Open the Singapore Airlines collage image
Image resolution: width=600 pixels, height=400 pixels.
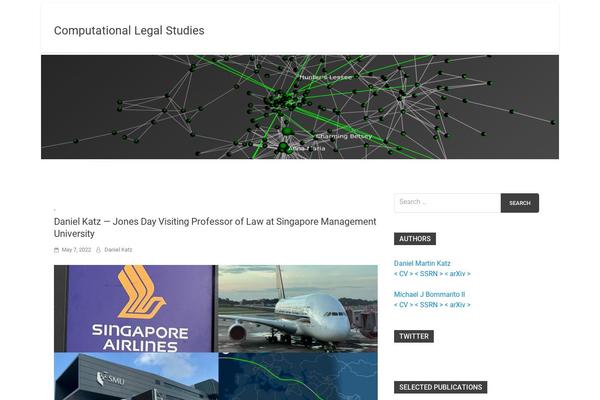click(215, 332)
